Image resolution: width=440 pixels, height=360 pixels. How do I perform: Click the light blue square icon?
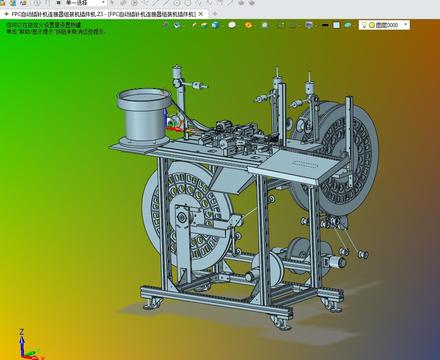pyautogui.click(x=336, y=25)
